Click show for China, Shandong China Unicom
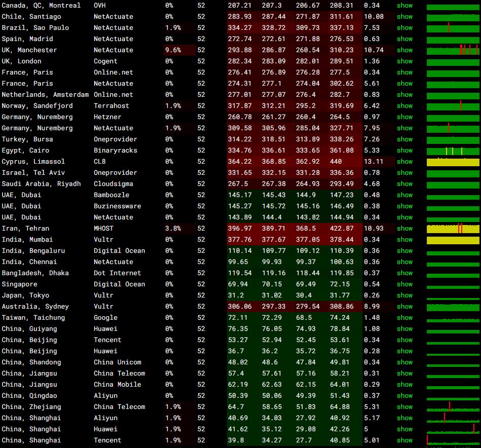This screenshot has width=481, height=448. (x=405, y=362)
